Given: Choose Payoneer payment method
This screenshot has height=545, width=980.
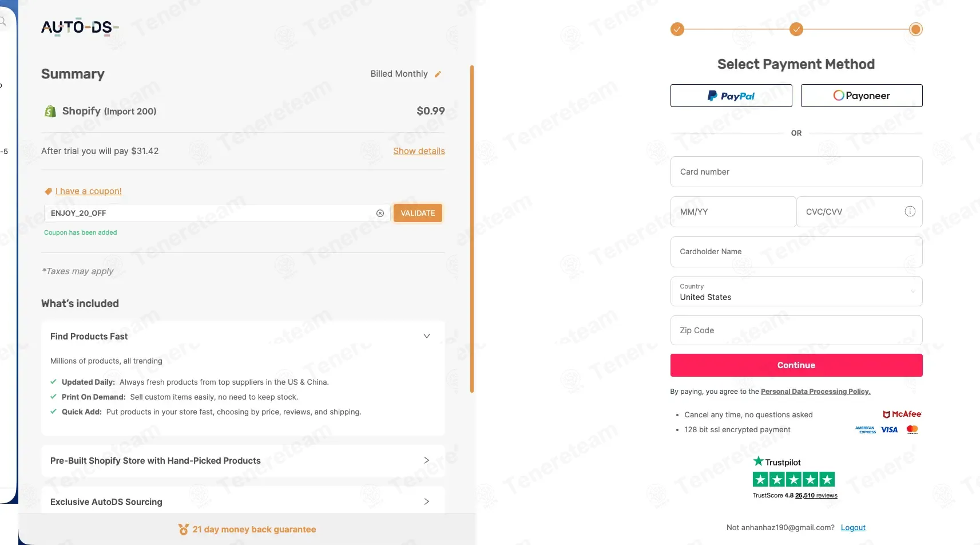Looking at the screenshot, I should pyautogui.click(x=862, y=96).
